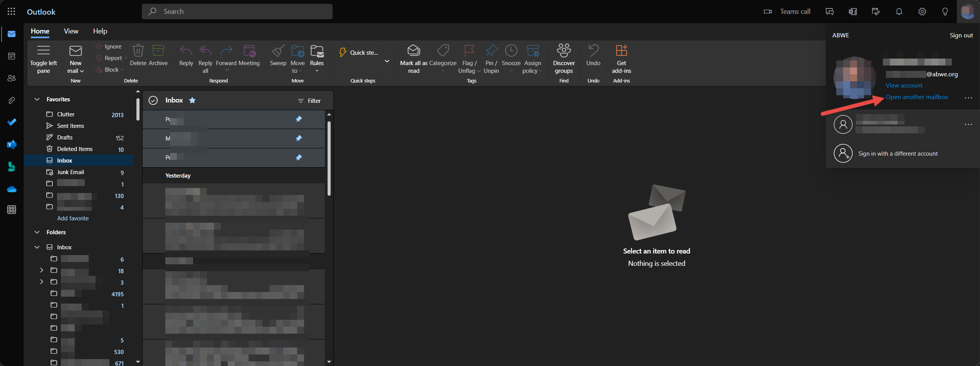The width and height of the screenshot is (980, 366).
Task: Unpin the third pinned message
Action: 299,158
